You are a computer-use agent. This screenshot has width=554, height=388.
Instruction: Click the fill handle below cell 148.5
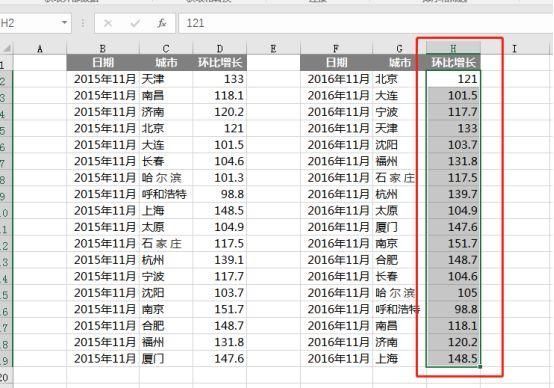(480, 367)
